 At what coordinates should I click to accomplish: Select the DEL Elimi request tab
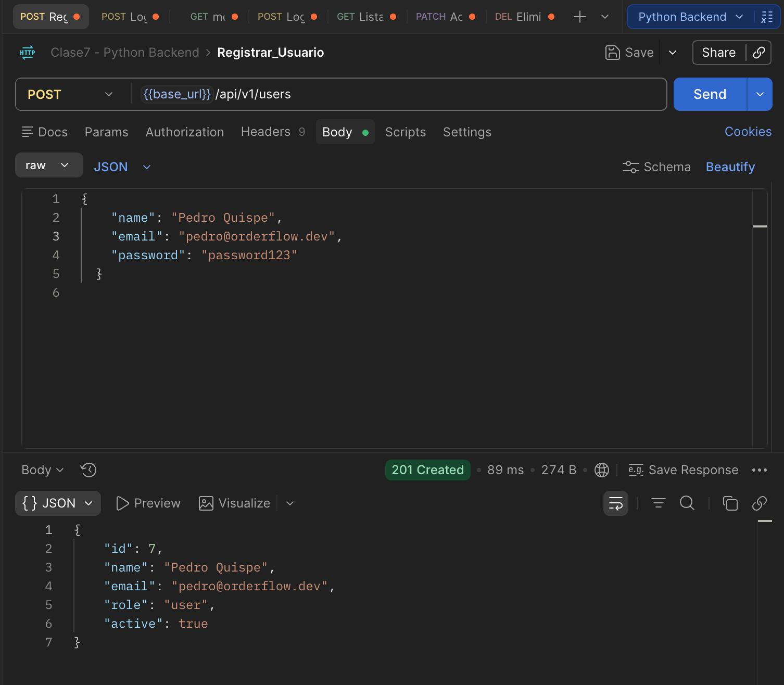[x=525, y=17]
